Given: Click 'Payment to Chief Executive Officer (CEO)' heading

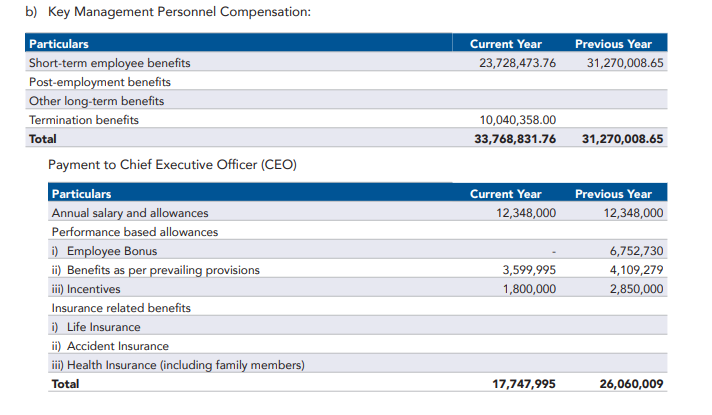Looking at the screenshot, I should 172,164.
